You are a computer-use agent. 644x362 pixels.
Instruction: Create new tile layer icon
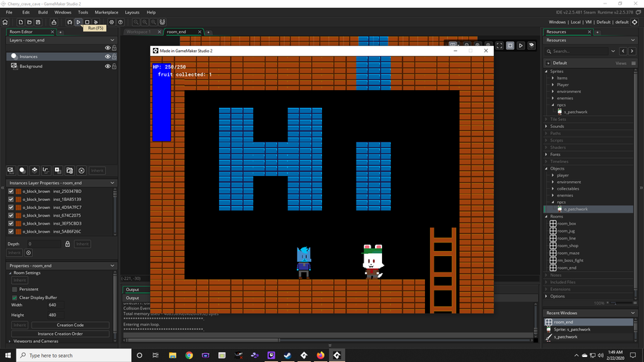34,170
